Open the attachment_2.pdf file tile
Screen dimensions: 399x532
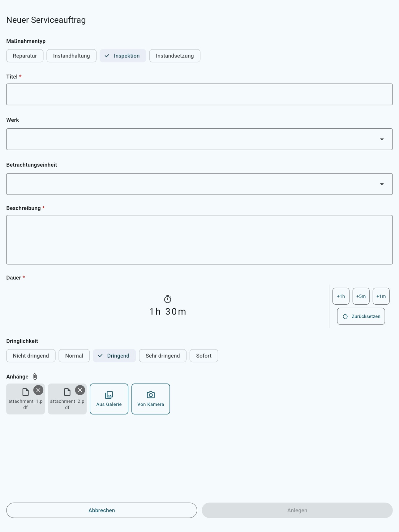tap(67, 399)
